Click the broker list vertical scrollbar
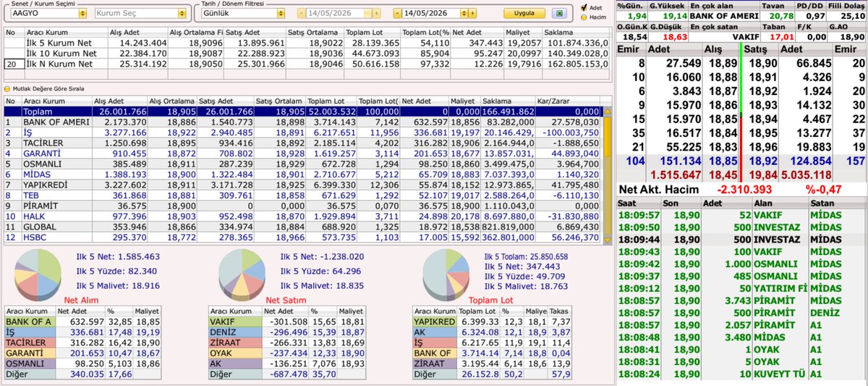Screen dimensions: 868x386 [607, 174]
